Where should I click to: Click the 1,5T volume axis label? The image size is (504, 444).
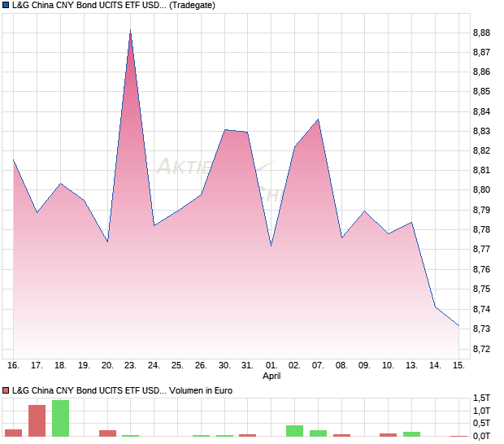tap(483, 398)
